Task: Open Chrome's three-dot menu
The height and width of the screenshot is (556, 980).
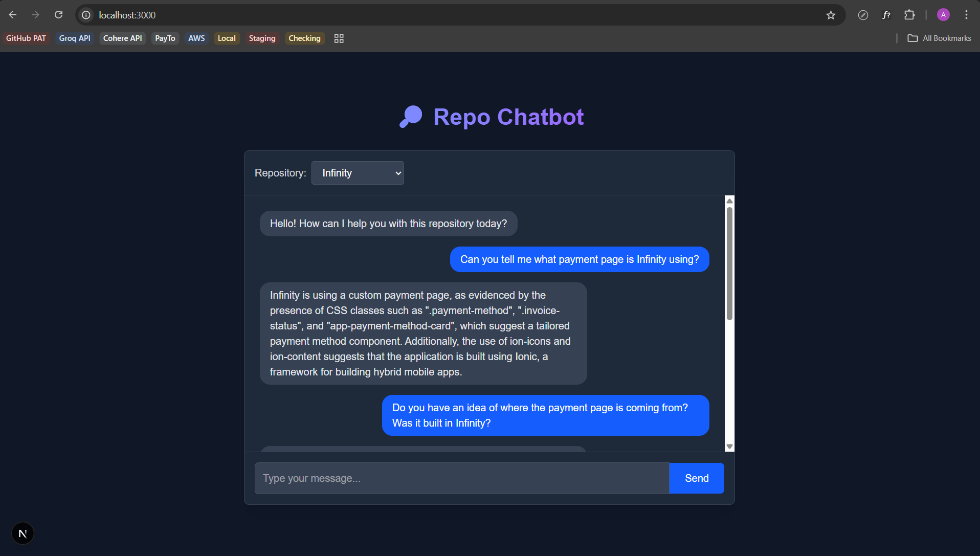Action: pyautogui.click(x=966, y=15)
